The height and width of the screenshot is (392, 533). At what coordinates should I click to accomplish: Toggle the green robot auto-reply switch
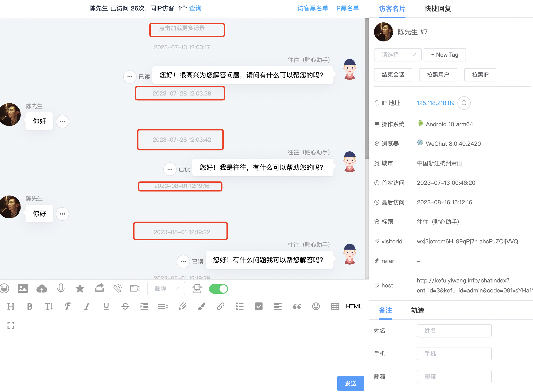pos(218,289)
